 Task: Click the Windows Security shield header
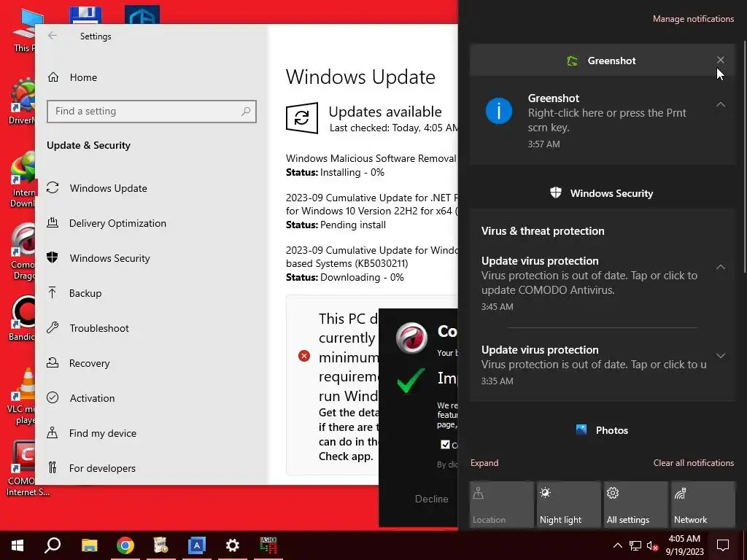(602, 193)
